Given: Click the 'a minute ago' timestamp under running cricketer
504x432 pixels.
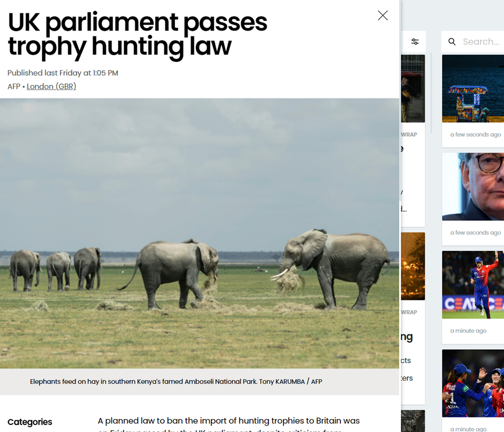Looking at the screenshot, I should tap(468, 331).
